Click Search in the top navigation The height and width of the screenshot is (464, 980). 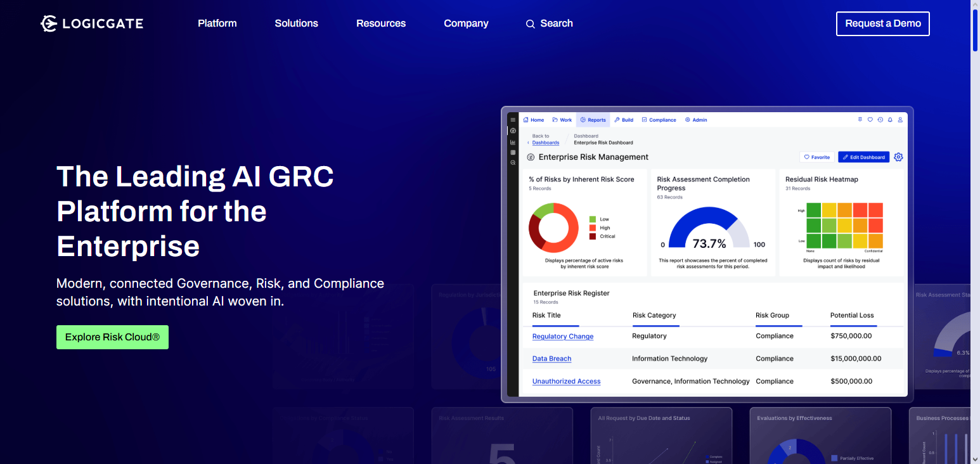click(549, 23)
